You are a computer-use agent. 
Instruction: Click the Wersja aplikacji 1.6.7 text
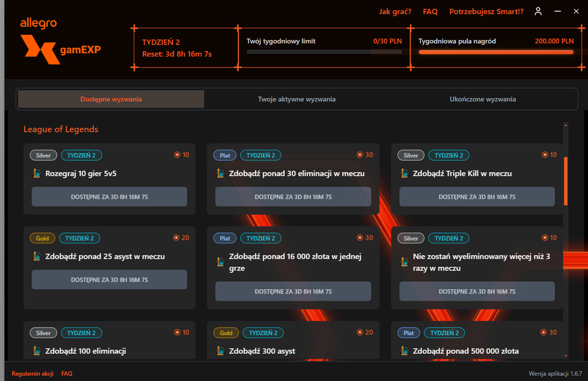coord(556,373)
